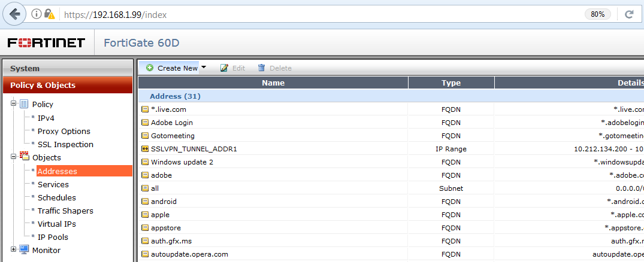Image resolution: width=644 pixels, height=262 pixels.
Task: Click the Edit pencil icon in toolbar
Action: (224, 68)
